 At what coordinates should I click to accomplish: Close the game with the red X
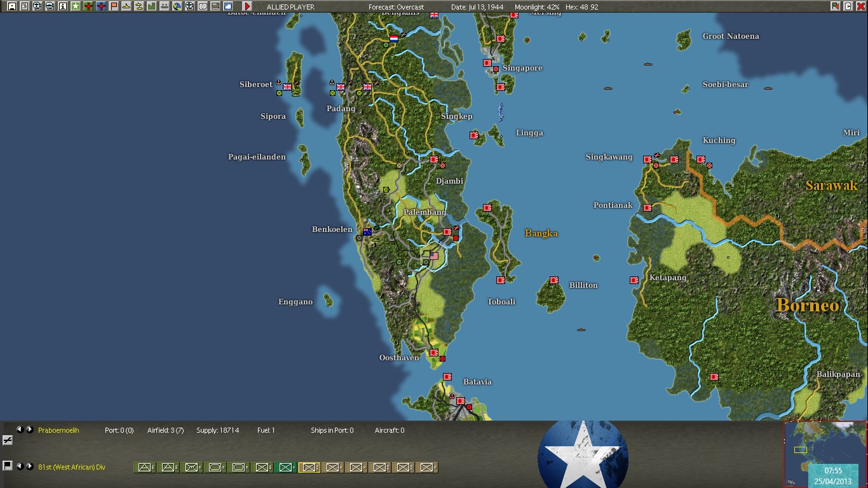pos(861,6)
